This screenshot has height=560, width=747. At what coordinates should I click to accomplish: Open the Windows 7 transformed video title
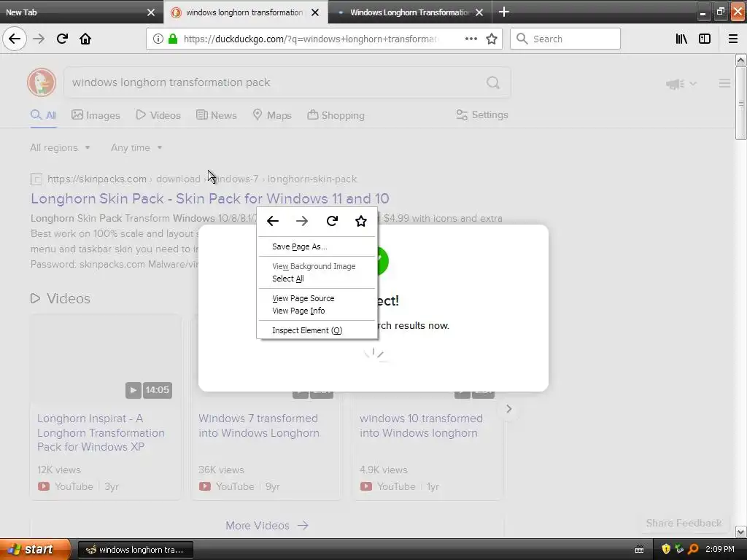coord(259,426)
